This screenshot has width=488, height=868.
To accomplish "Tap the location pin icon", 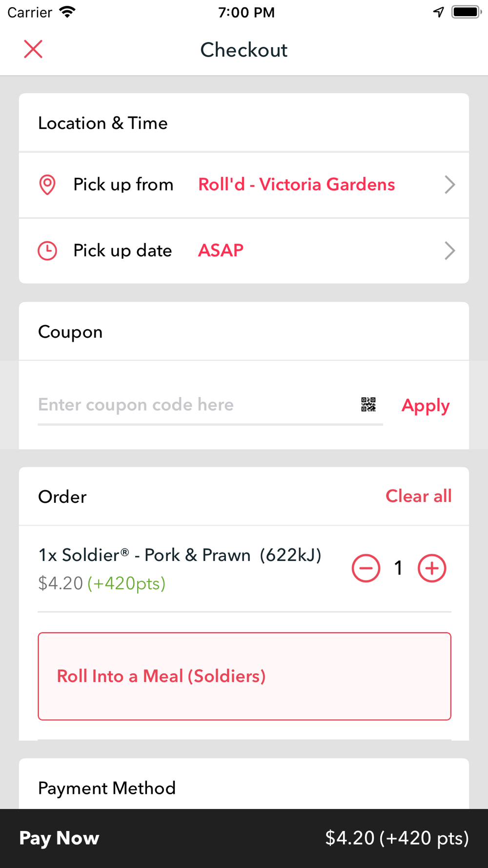I will click(47, 185).
